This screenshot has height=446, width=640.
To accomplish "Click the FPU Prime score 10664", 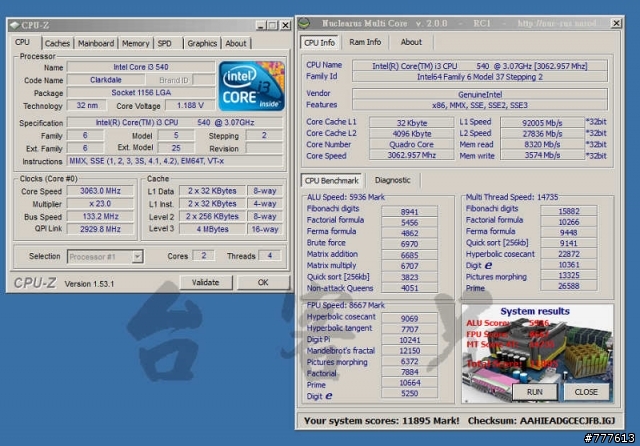I will pyautogui.click(x=409, y=383).
